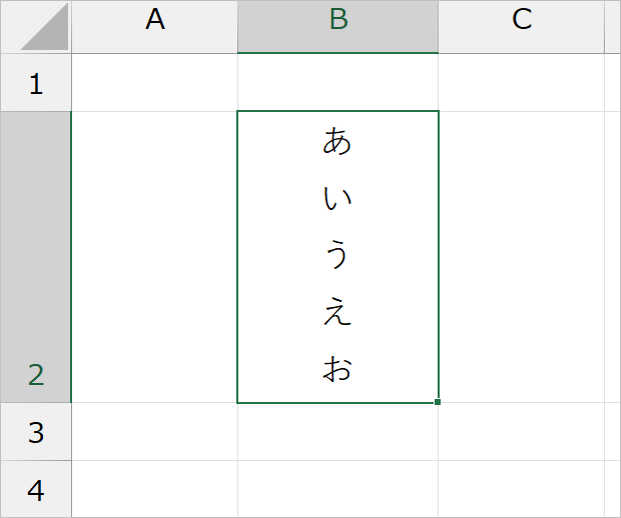The width and height of the screenshot is (621, 518).
Task: Select cell A3
Action: pos(154,432)
